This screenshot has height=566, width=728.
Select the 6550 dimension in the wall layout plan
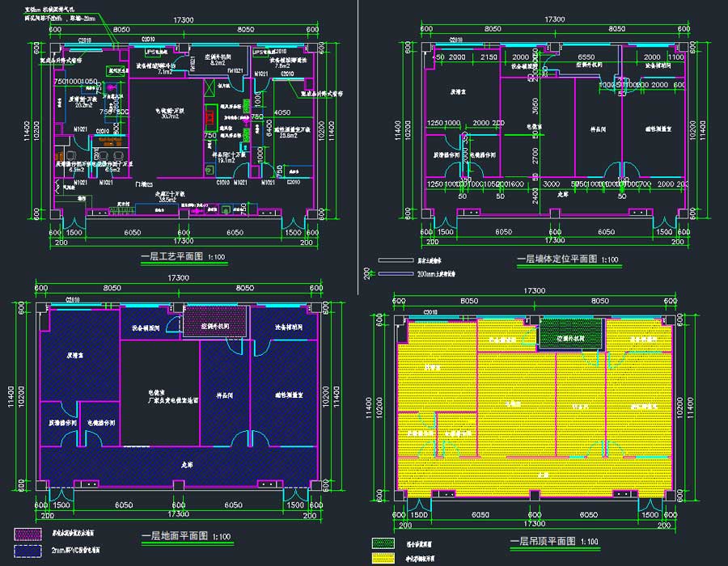pos(586,58)
